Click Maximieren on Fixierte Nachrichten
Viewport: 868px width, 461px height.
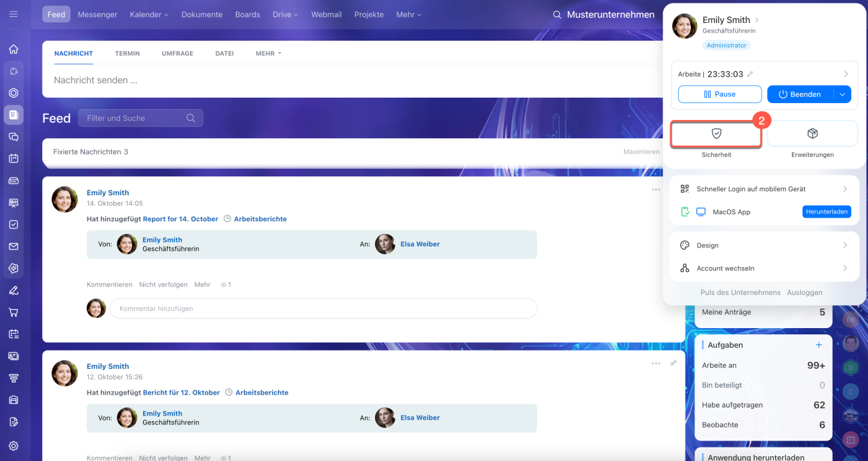642,152
